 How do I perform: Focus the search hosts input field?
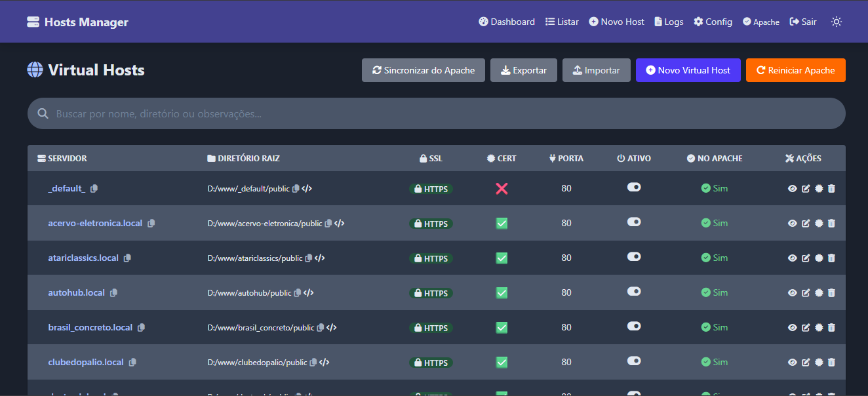pyautogui.click(x=437, y=113)
